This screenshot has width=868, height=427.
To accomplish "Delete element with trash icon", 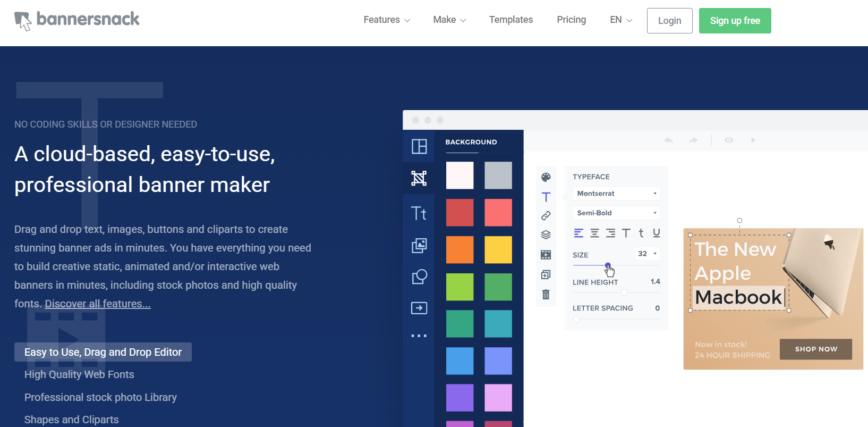I will pos(546,294).
